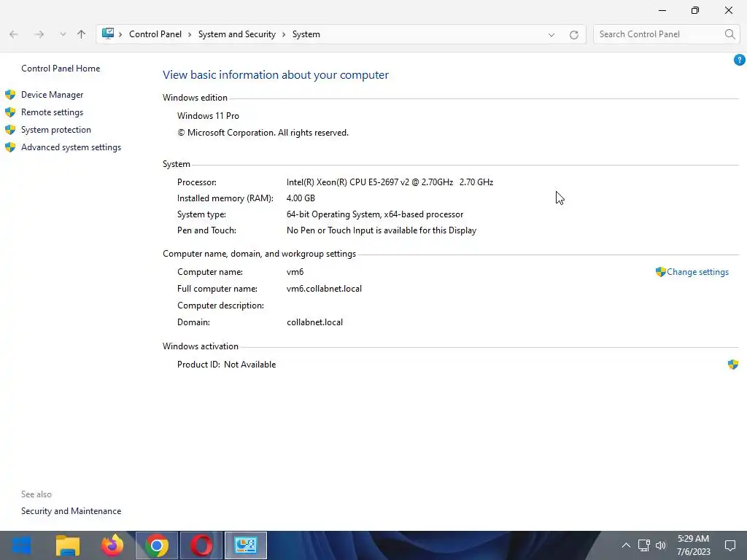Open network status tray icon
Screen dimensions: 747x560
[643, 545]
